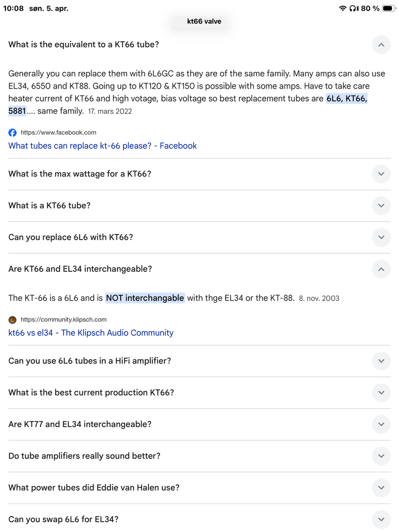Tap the Klipsch community favicon icon
The width and height of the screenshot is (399, 532).
pyautogui.click(x=13, y=320)
